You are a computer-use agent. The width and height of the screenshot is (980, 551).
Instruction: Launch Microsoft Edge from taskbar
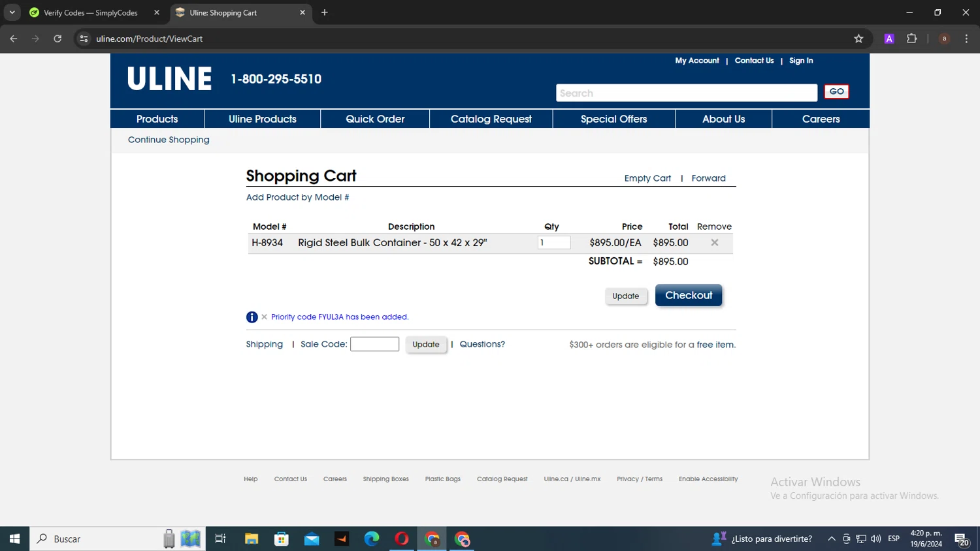point(372,539)
